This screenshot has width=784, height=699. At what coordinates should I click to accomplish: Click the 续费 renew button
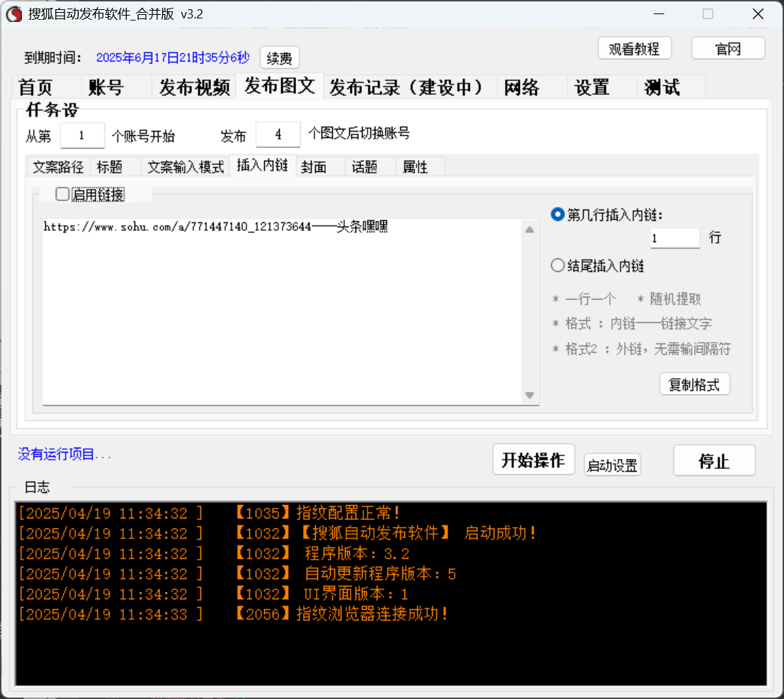pyautogui.click(x=280, y=58)
